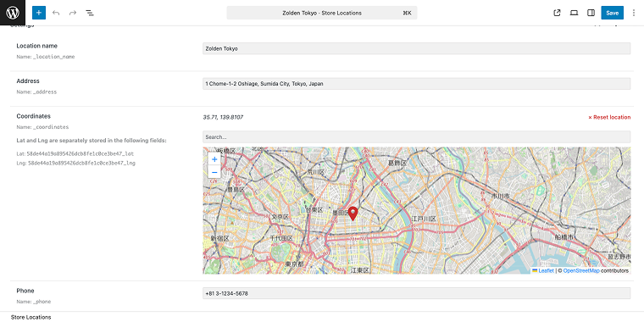Open the document overview list view
Image resolution: width=644 pixels, height=322 pixels.
click(x=90, y=13)
